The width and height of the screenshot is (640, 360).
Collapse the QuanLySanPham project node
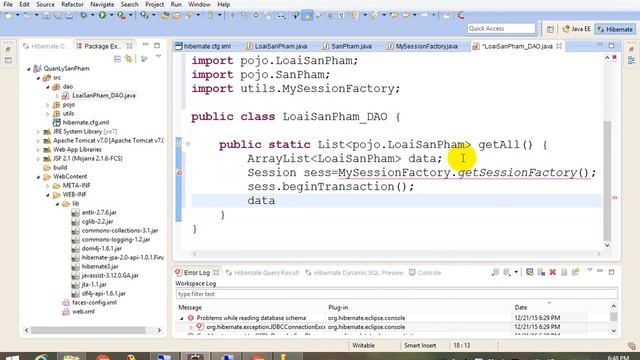pyautogui.click(x=29, y=69)
